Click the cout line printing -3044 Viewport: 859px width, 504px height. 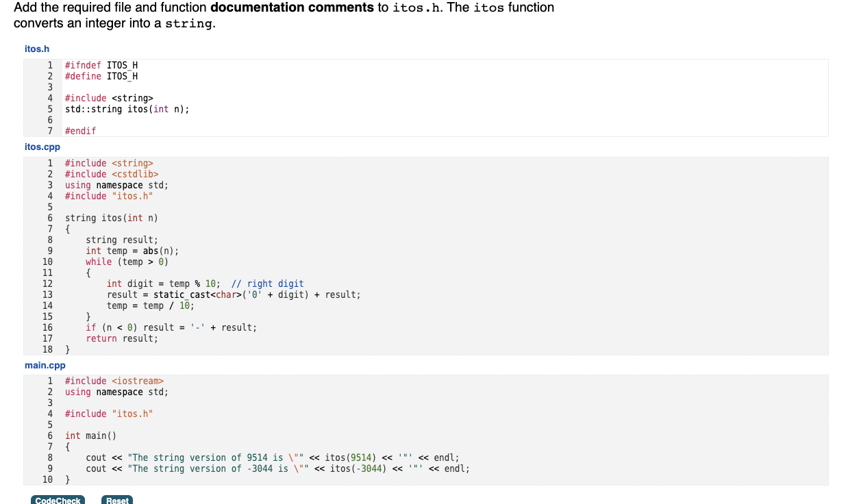click(276, 468)
